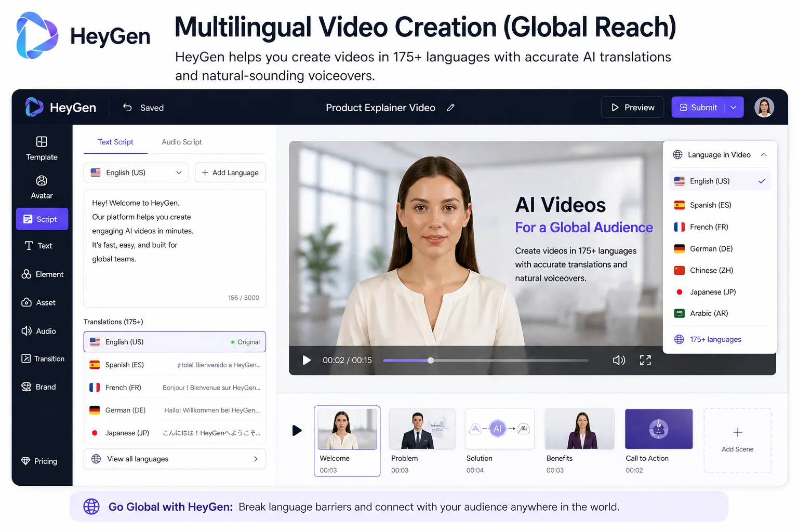Click the undo arrow next to Saved
Screen dimensions: 798x532
click(x=127, y=108)
